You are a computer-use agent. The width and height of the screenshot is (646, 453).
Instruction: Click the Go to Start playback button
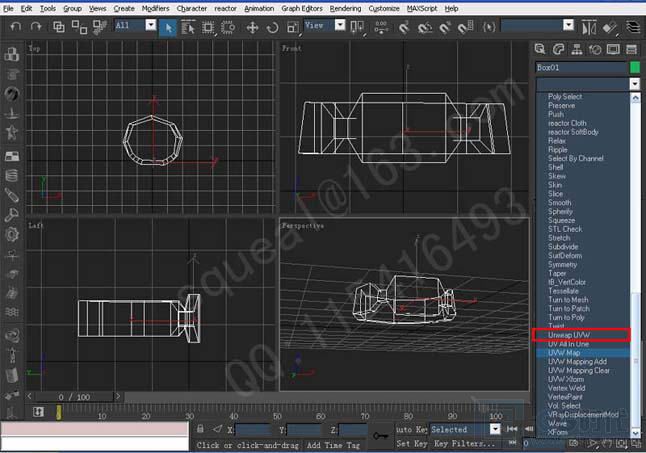pyautogui.click(x=512, y=429)
